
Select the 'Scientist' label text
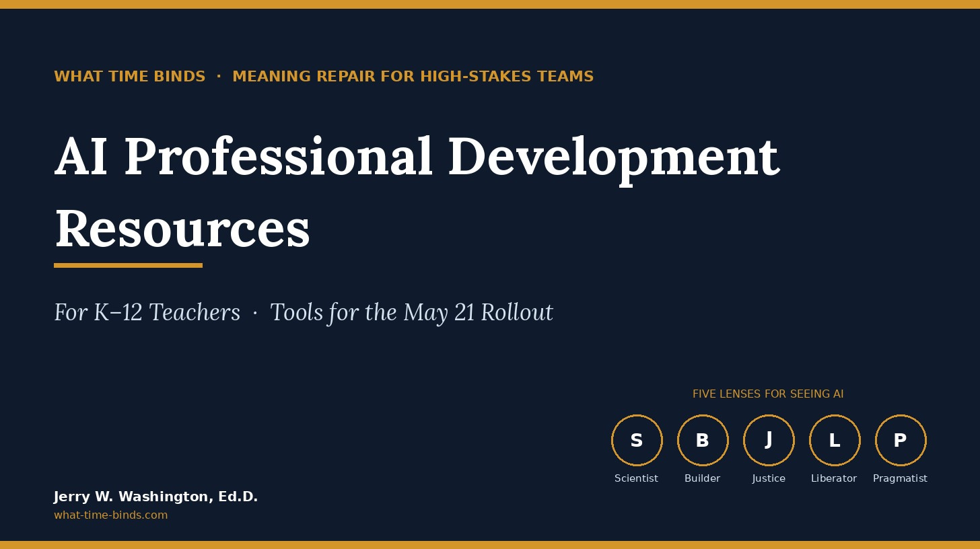coord(636,478)
